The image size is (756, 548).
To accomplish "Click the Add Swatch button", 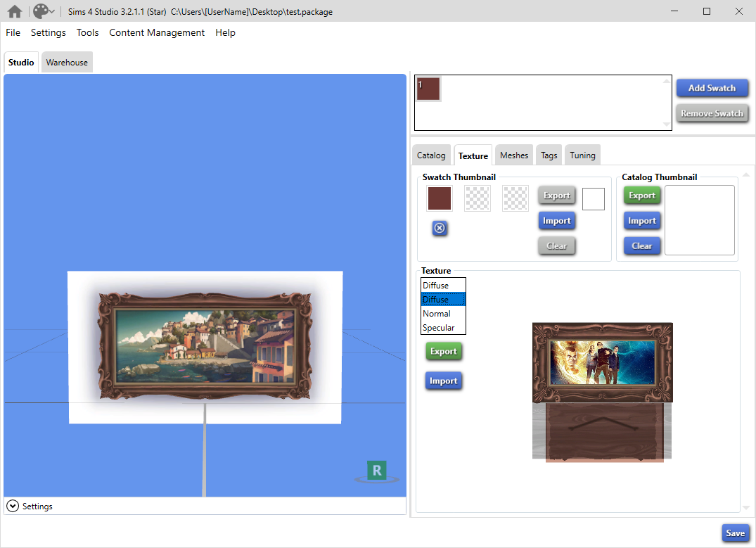I will click(712, 88).
